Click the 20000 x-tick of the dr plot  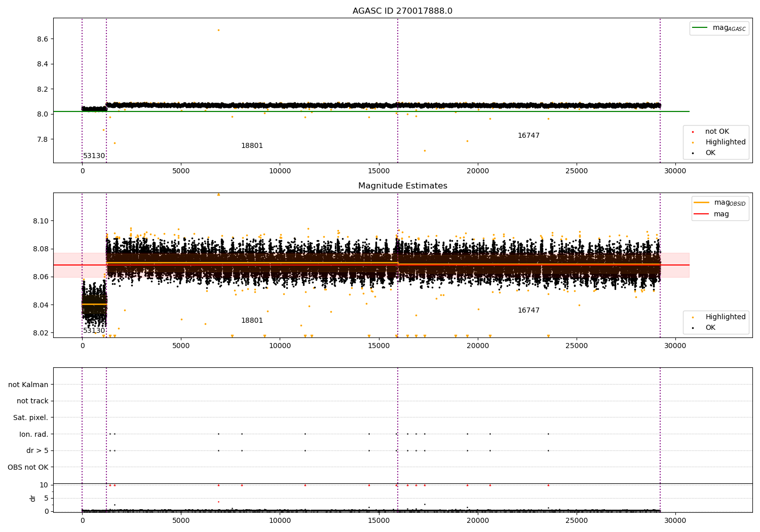point(477,521)
